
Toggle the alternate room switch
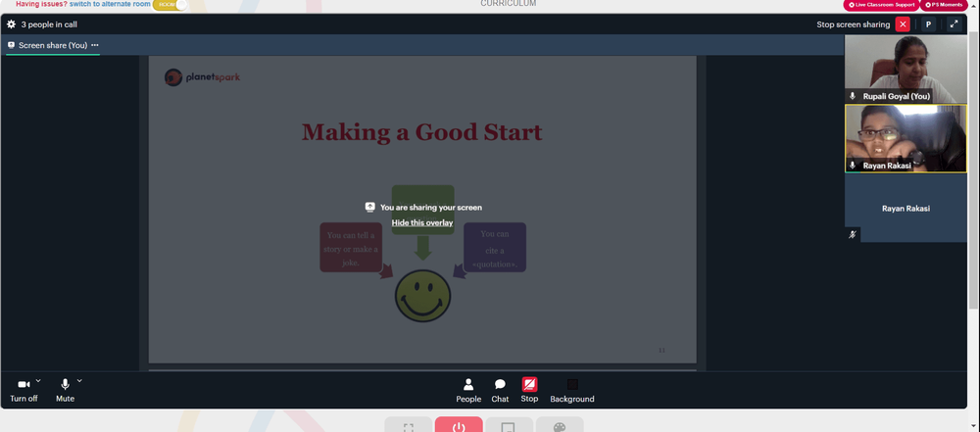pyautogui.click(x=170, y=4)
